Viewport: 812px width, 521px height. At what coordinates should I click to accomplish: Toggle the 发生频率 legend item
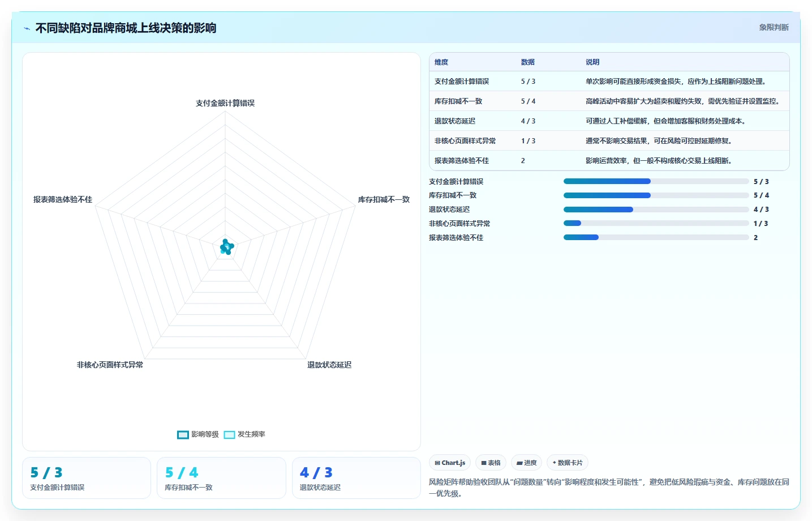pos(244,434)
